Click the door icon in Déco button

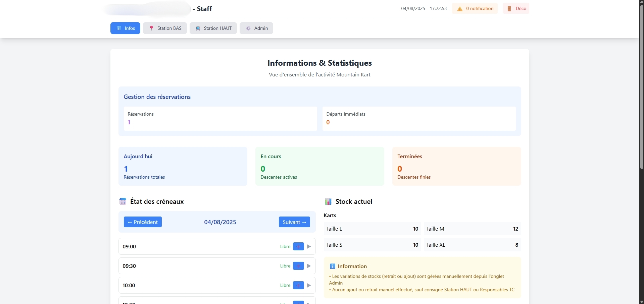tap(509, 8)
